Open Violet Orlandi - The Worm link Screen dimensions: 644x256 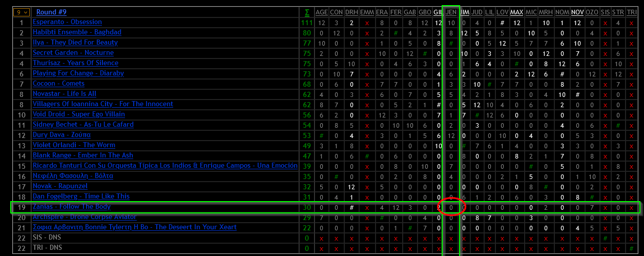(x=74, y=145)
